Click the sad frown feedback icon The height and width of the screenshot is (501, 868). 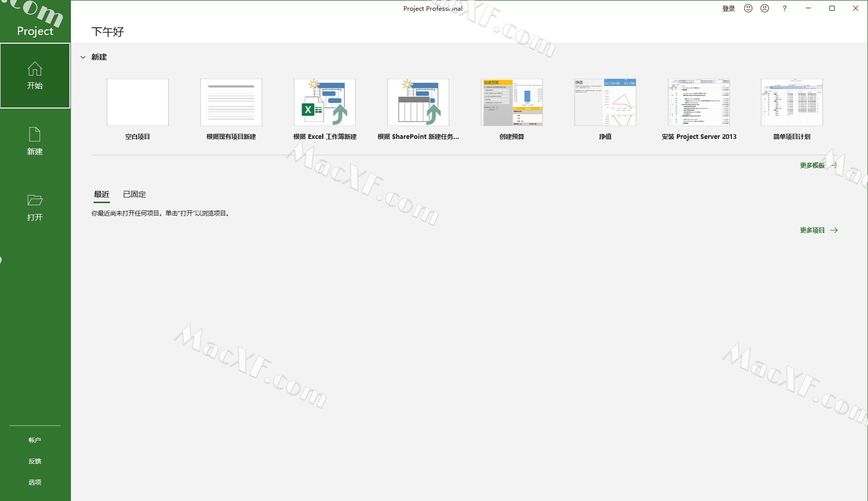click(x=765, y=8)
